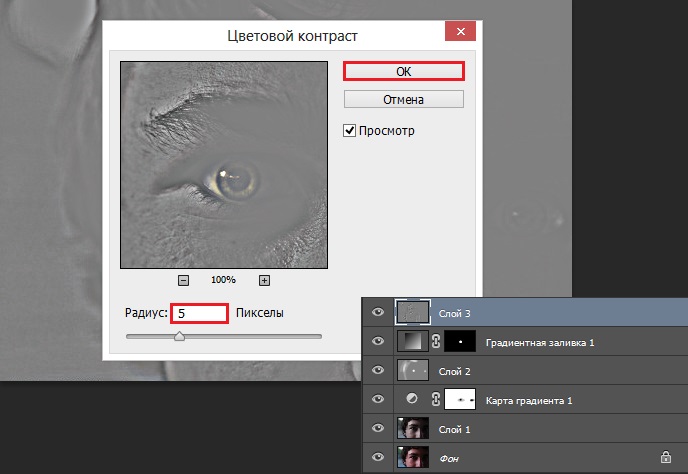
Task: Click the eye preview image in dialog
Action: click(224, 165)
